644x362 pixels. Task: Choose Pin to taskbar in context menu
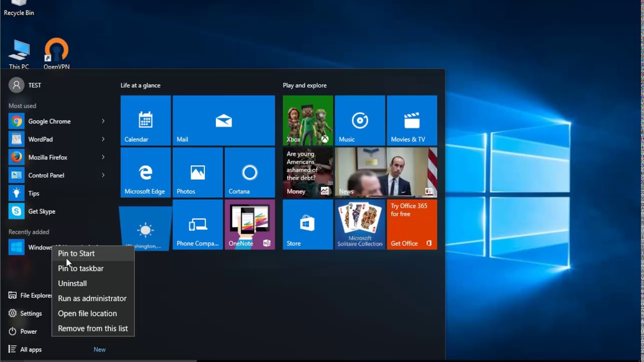(93, 268)
